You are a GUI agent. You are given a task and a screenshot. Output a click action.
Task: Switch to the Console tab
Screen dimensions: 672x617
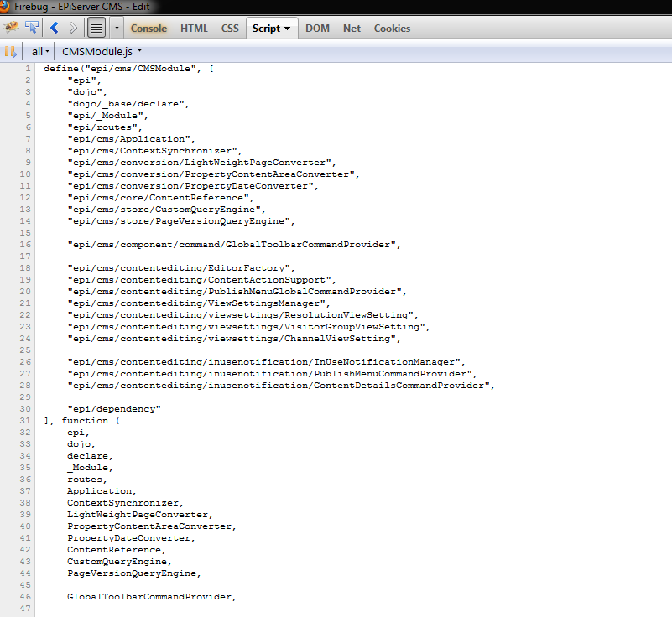[x=148, y=29]
